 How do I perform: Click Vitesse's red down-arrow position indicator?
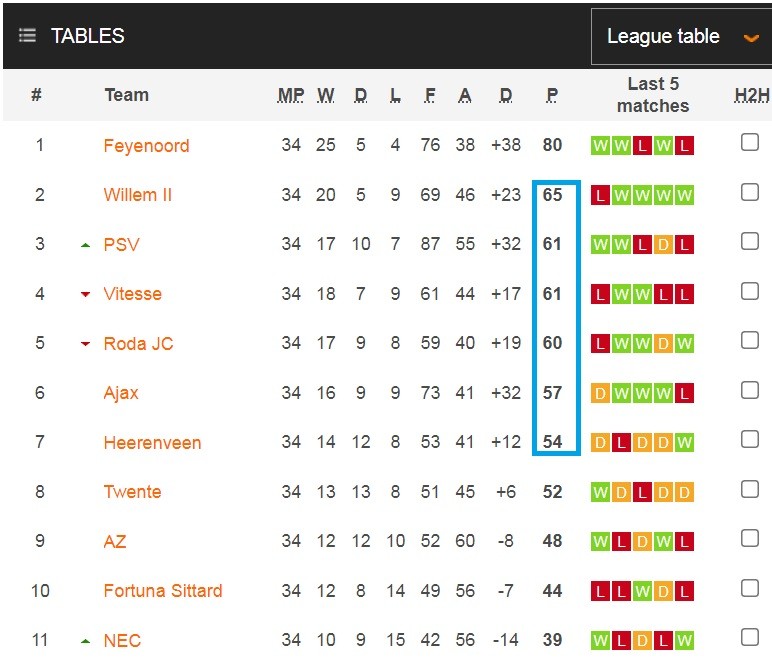click(85, 294)
